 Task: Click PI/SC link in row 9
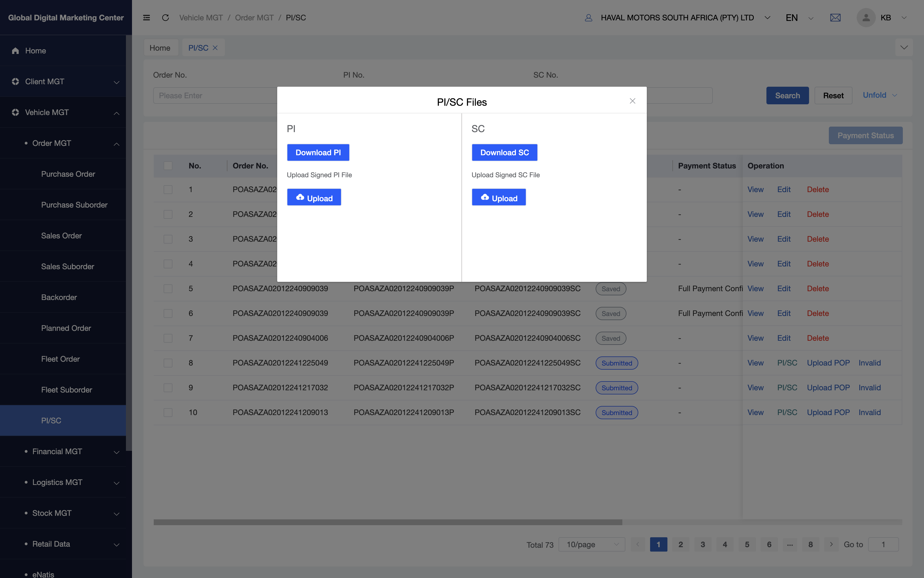tap(787, 388)
